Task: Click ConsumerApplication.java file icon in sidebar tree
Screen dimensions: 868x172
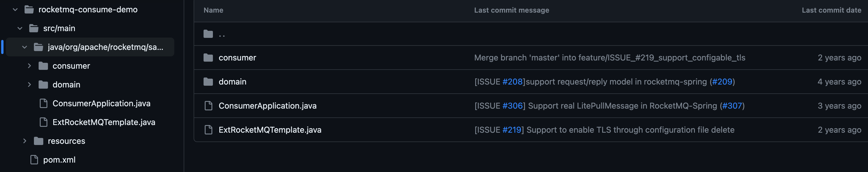Action: 44,103
